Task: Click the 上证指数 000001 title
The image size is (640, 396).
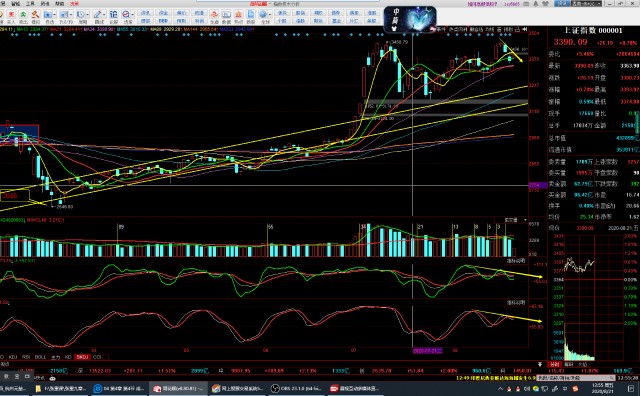Action: point(593,30)
